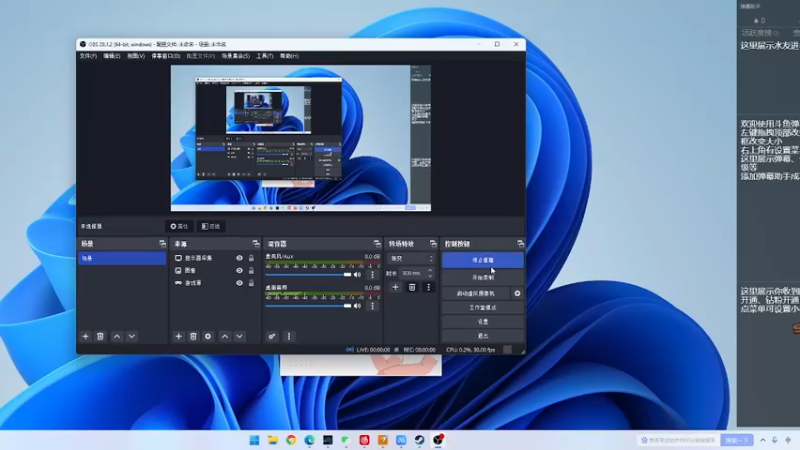Add a new source with Sources plus icon
The height and width of the screenshot is (450, 800).
coord(179,336)
